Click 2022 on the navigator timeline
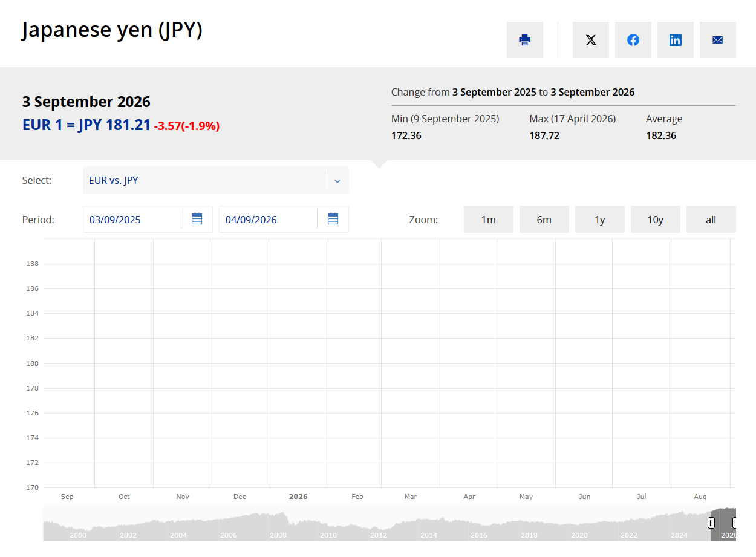Viewport: 756px width, 557px height. 629,535
